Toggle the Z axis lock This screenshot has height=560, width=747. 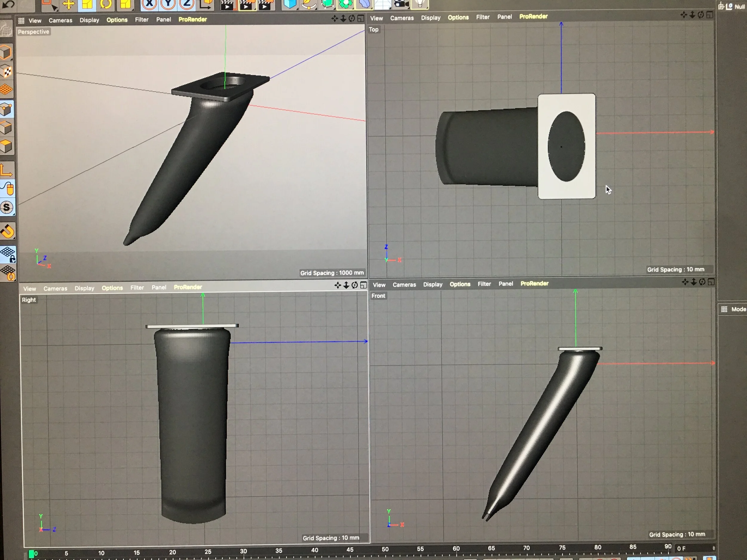(x=187, y=4)
